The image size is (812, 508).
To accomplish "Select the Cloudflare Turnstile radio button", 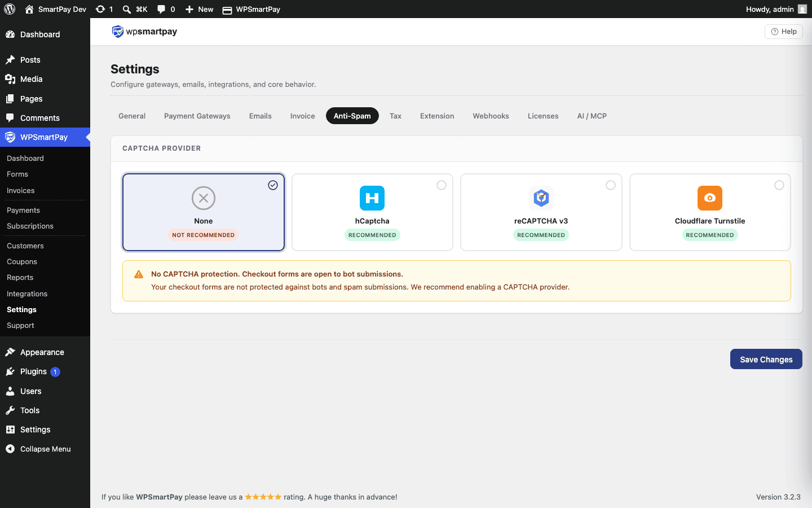I will tap(779, 185).
